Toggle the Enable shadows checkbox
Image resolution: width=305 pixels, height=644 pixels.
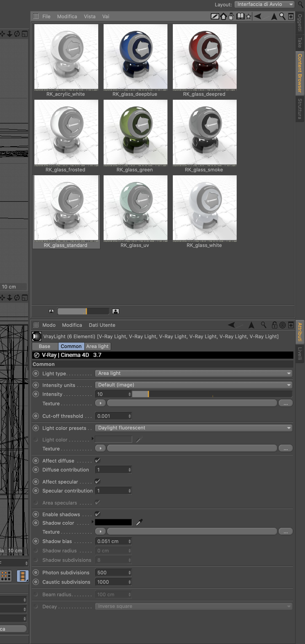tap(97, 514)
